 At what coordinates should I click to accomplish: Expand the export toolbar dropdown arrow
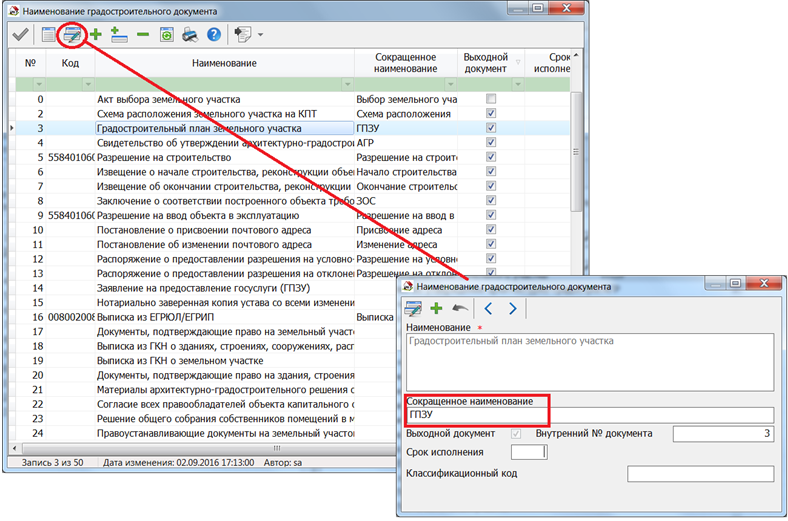pyautogui.click(x=261, y=35)
